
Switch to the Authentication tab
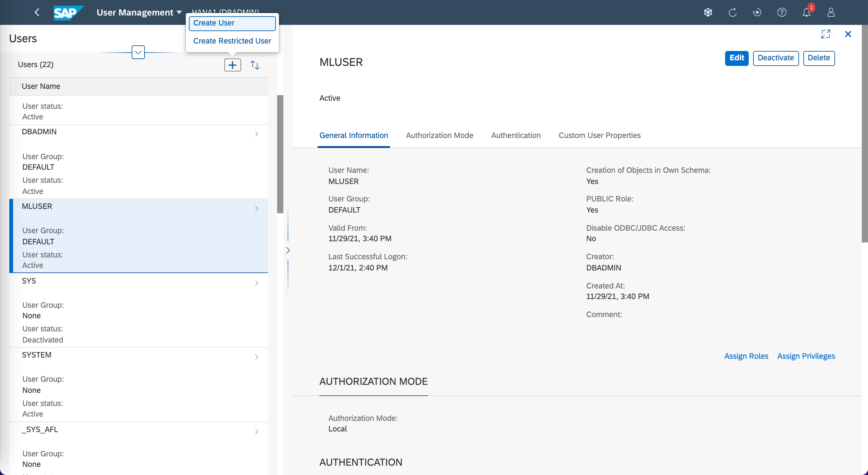pos(515,135)
